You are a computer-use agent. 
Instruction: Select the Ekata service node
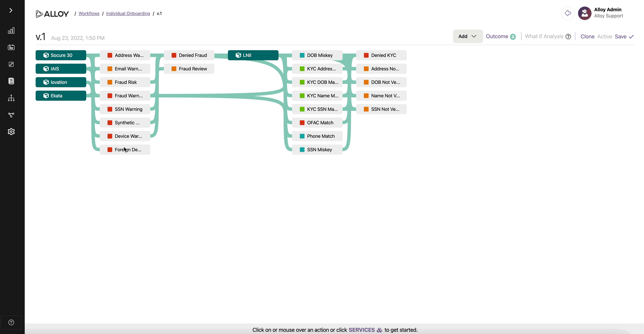[61, 95]
